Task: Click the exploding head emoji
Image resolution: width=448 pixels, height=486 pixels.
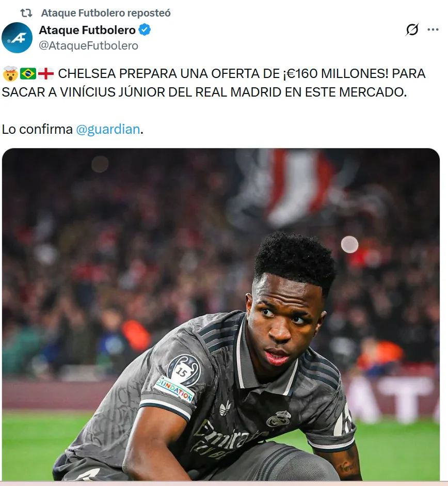Action: pos(10,74)
